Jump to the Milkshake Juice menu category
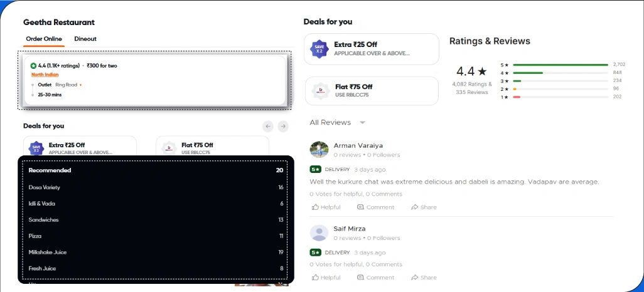Viewport: 644px width, 292px height. [x=48, y=253]
